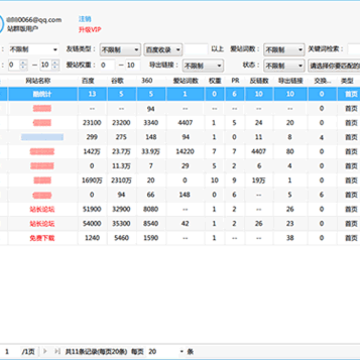
Task: Open the 导出链接 filter dropdown
Action: click(203, 66)
